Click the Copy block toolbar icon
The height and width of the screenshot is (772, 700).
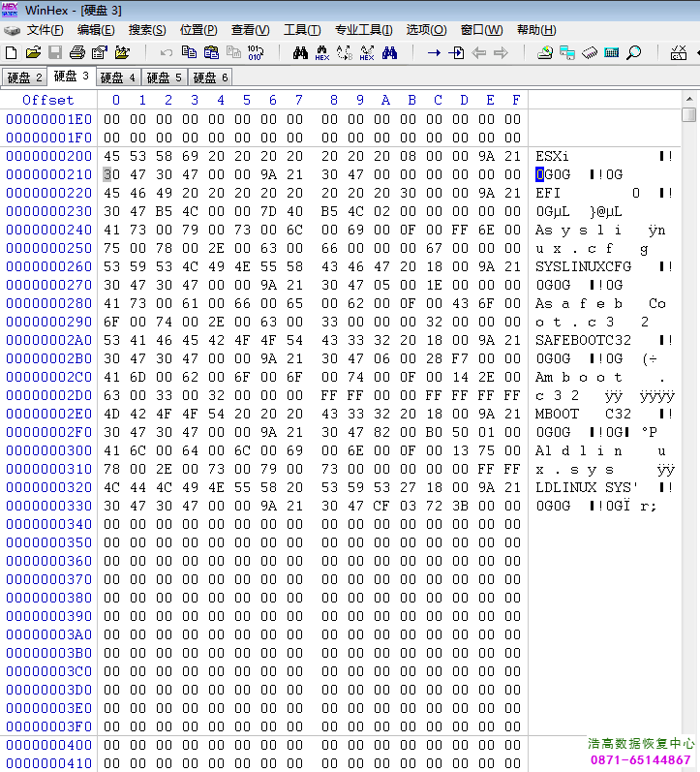[x=189, y=52]
